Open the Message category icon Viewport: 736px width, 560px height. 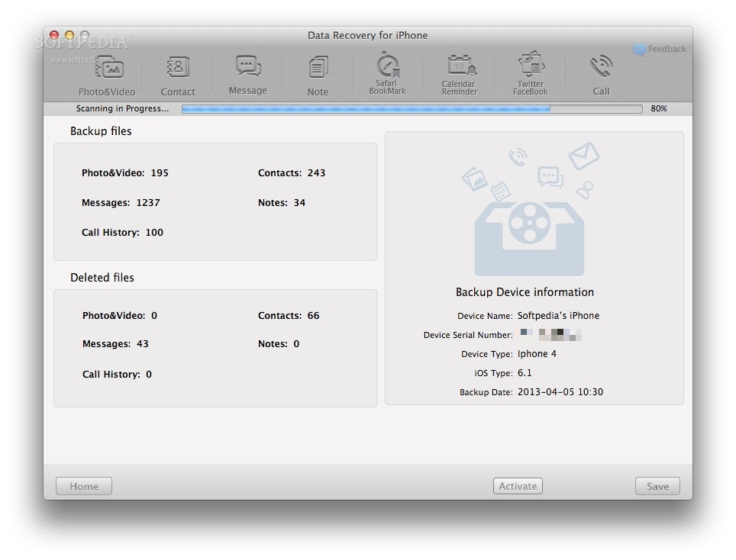click(x=248, y=66)
